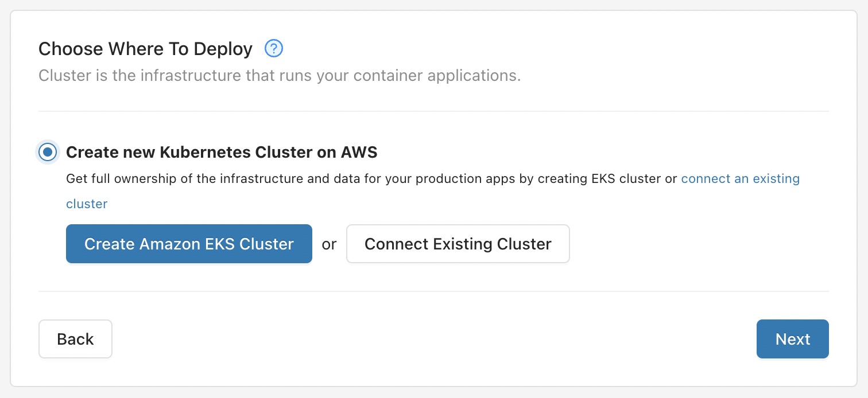Click the Choose Where To Deploy heading

pyautogui.click(x=145, y=49)
